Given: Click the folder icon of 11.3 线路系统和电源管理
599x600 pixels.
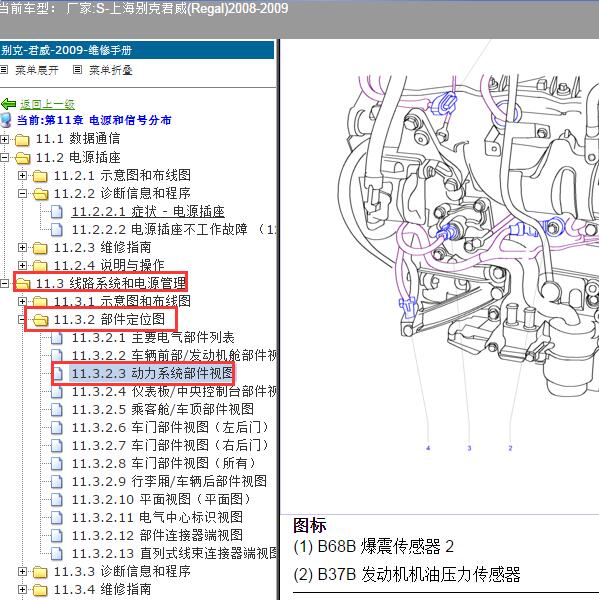Looking at the screenshot, I should pyautogui.click(x=23, y=284).
